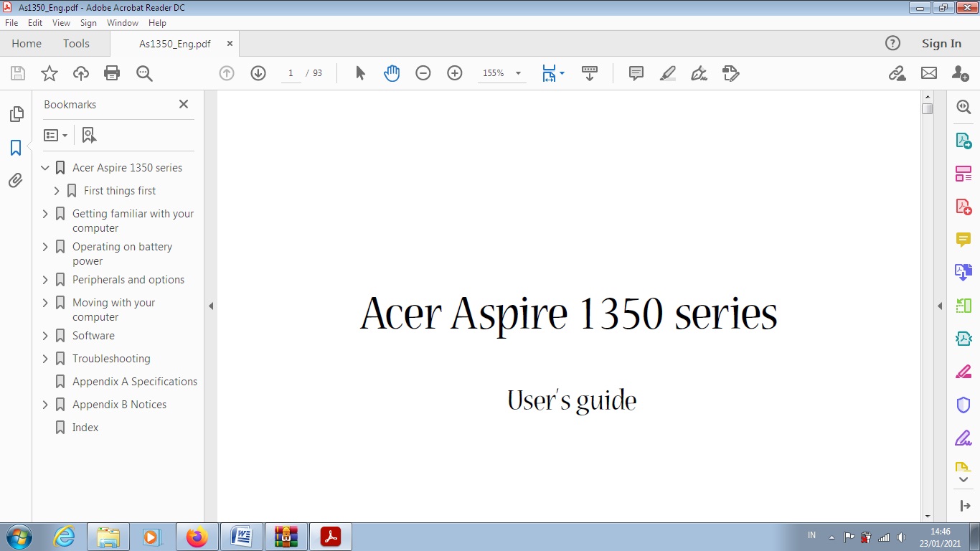This screenshot has width=980, height=551.
Task: Open the Stamp tool
Action: [731, 73]
